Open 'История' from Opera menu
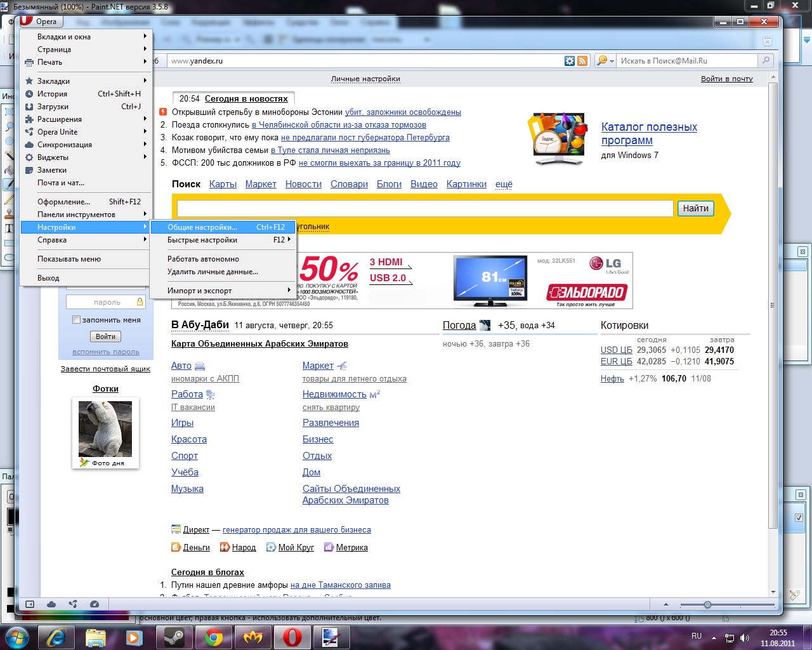The image size is (812, 650). pyautogui.click(x=86, y=94)
